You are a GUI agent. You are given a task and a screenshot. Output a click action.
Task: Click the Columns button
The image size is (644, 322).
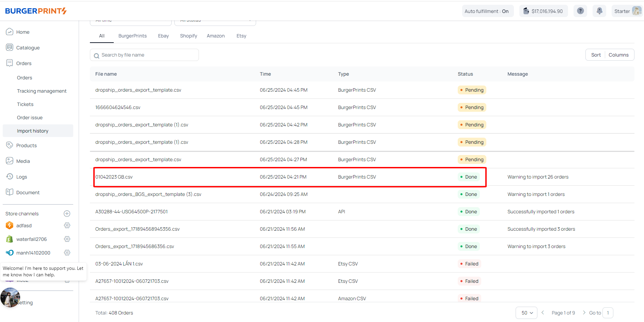[618, 55]
